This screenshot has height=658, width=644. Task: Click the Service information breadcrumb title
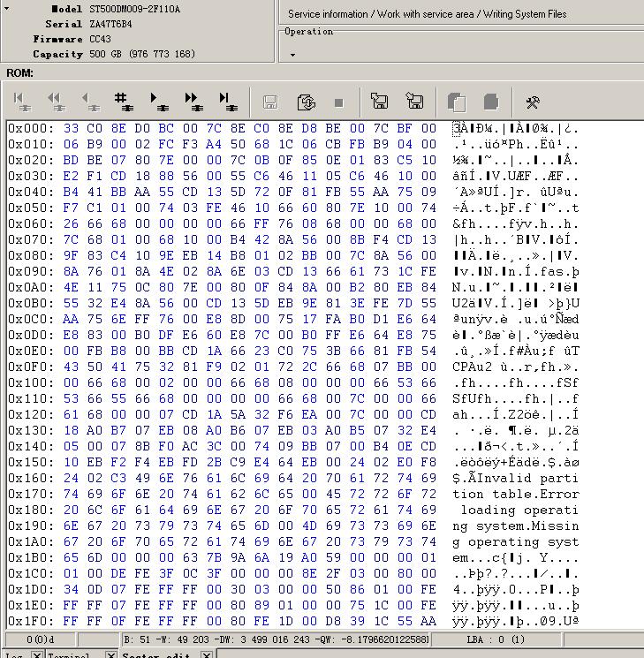[427, 14]
